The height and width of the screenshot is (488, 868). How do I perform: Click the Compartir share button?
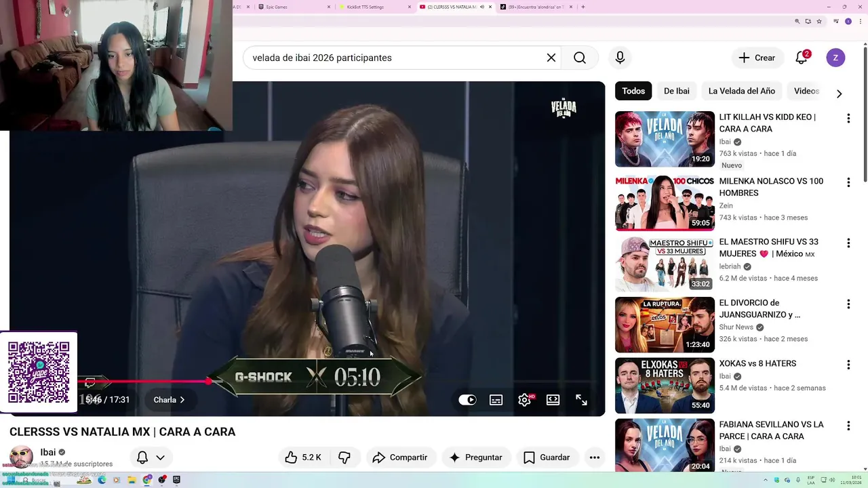[400, 457]
